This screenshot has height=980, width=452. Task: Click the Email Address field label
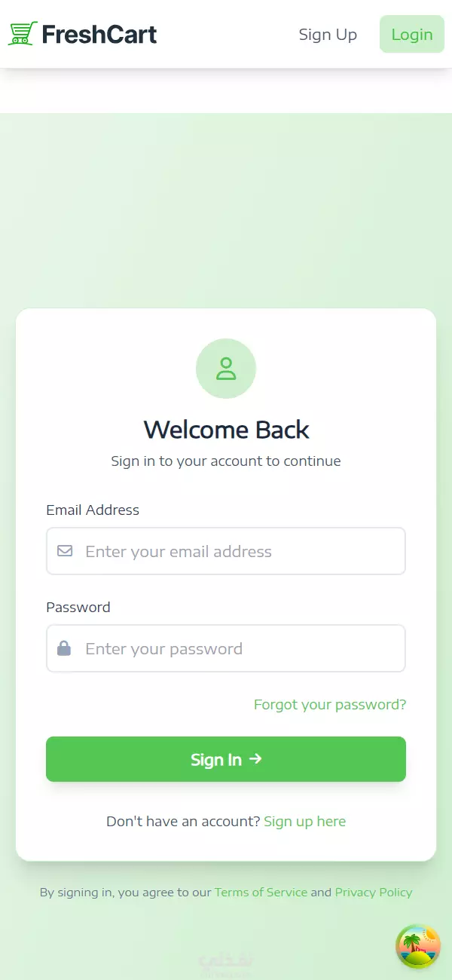click(x=93, y=510)
